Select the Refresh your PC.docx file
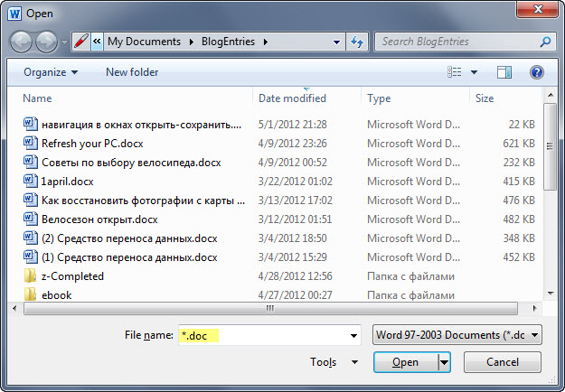Image resolution: width=565 pixels, height=392 pixels. pos(92,144)
